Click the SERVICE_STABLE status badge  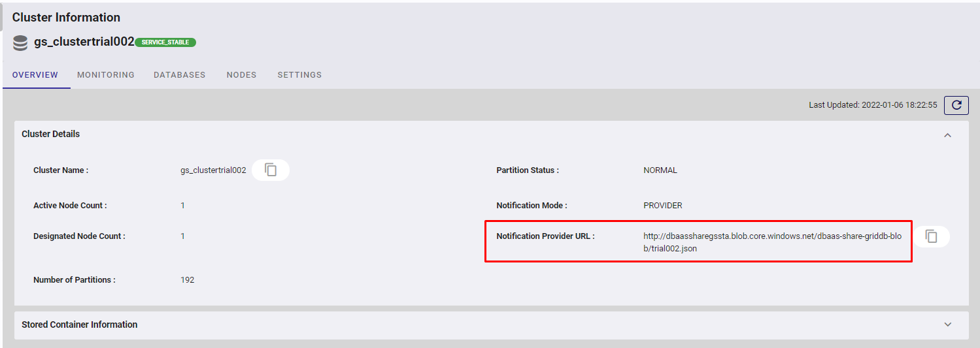coord(165,42)
